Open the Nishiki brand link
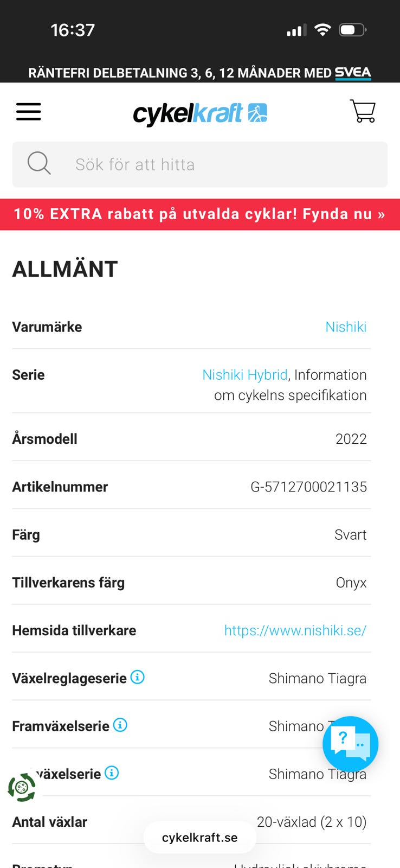This screenshot has width=400, height=868. 346,327
